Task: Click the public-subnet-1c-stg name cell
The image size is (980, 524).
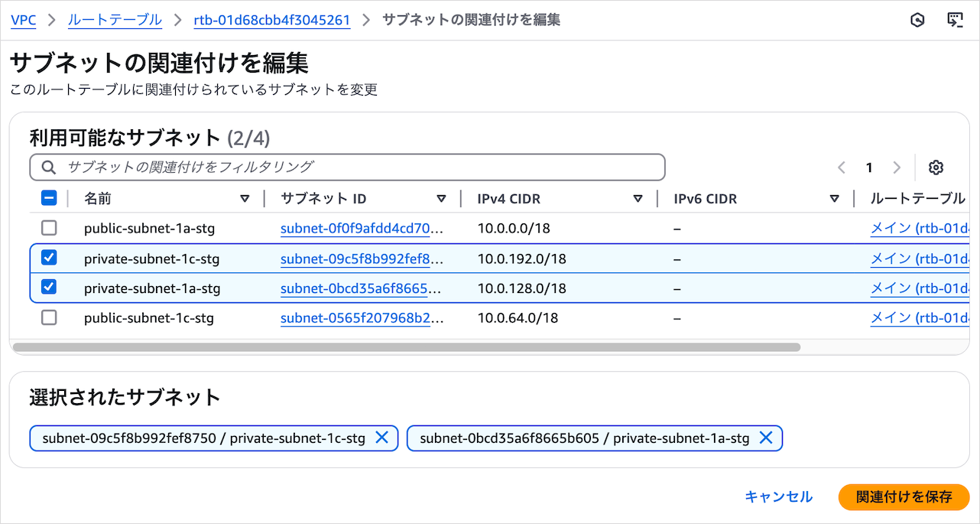Action: [x=149, y=318]
